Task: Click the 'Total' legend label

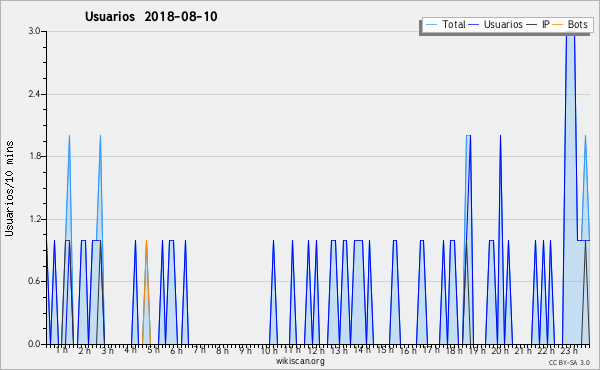Action: coord(454,24)
